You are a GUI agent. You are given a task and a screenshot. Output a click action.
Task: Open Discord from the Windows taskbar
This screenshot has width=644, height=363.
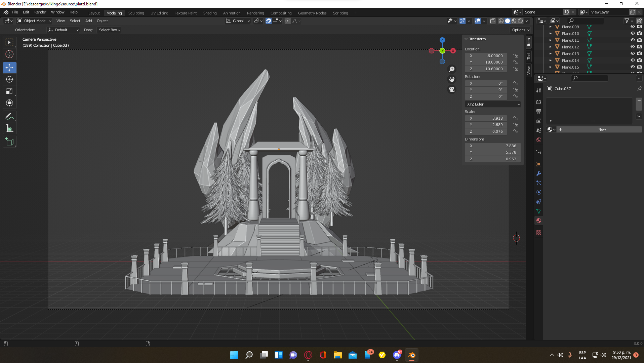click(397, 355)
